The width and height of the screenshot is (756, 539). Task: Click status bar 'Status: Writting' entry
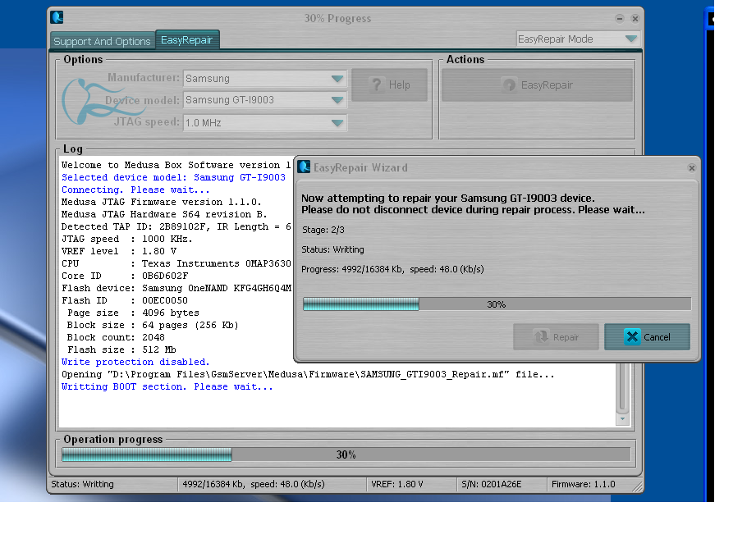tap(82, 484)
